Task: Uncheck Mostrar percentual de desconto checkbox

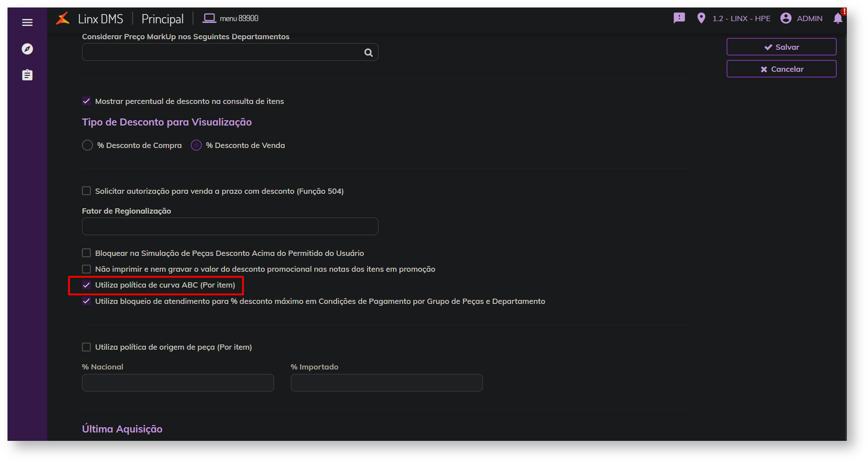Action: [x=86, y=101]
